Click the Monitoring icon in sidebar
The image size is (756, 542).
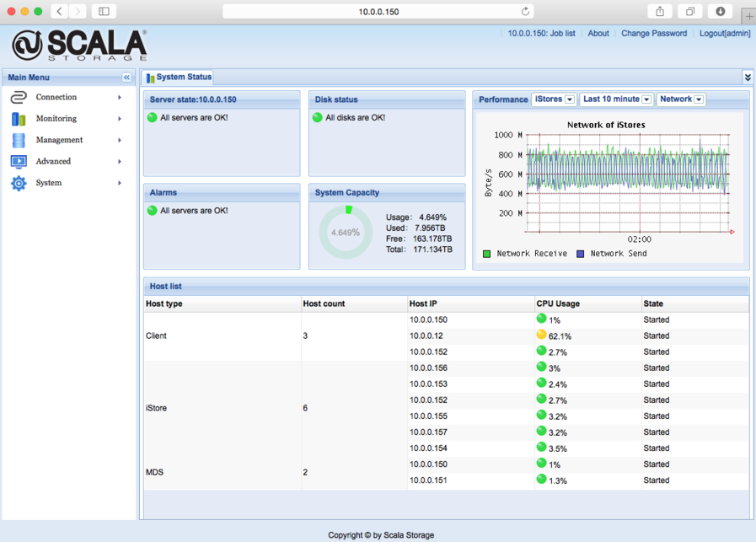[19, 119]
